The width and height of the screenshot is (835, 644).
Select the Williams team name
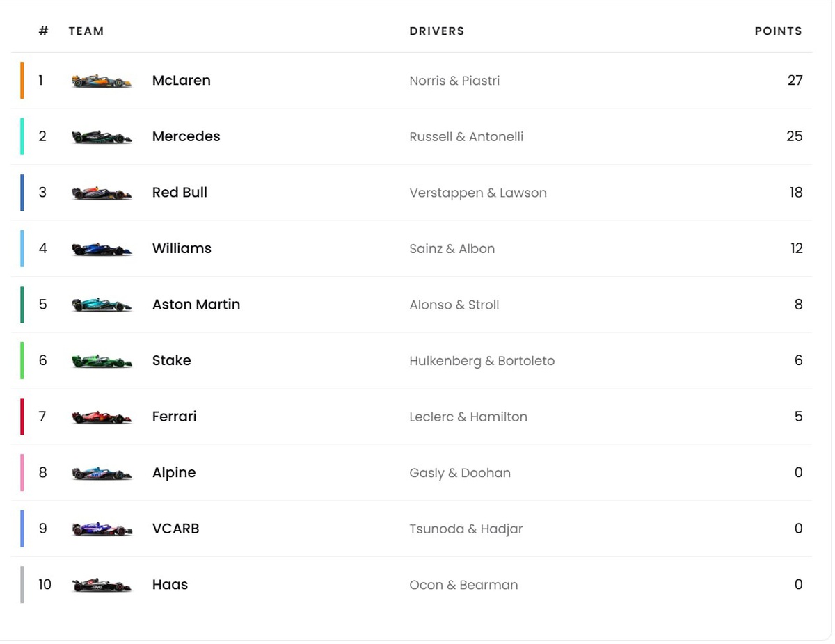tap(182, 248)
